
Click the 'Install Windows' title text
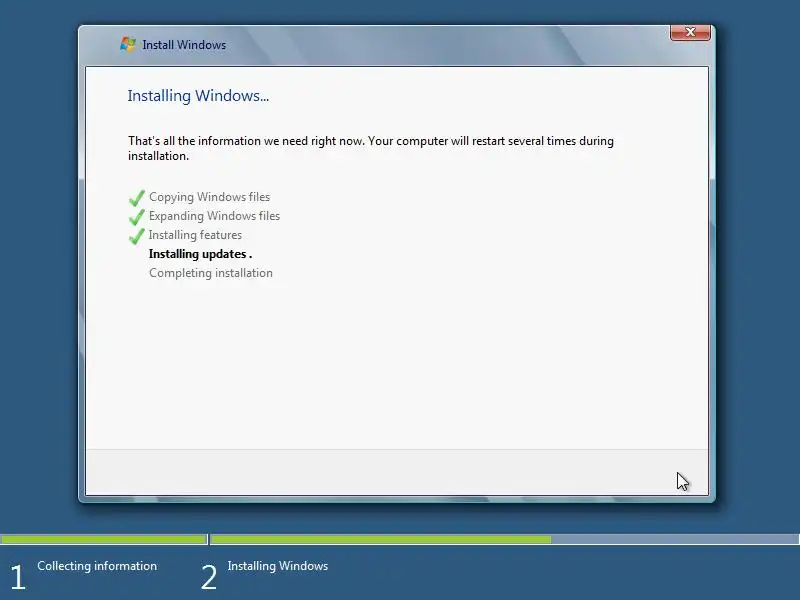[184, 45]
